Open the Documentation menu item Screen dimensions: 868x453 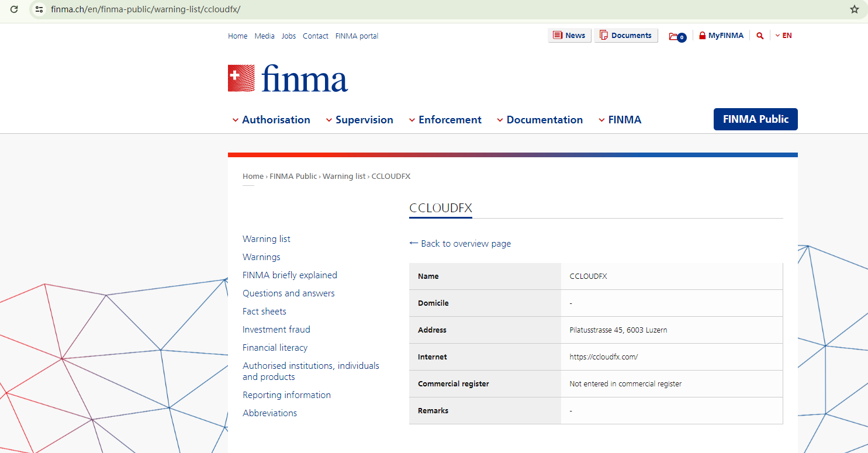(540, 120)
